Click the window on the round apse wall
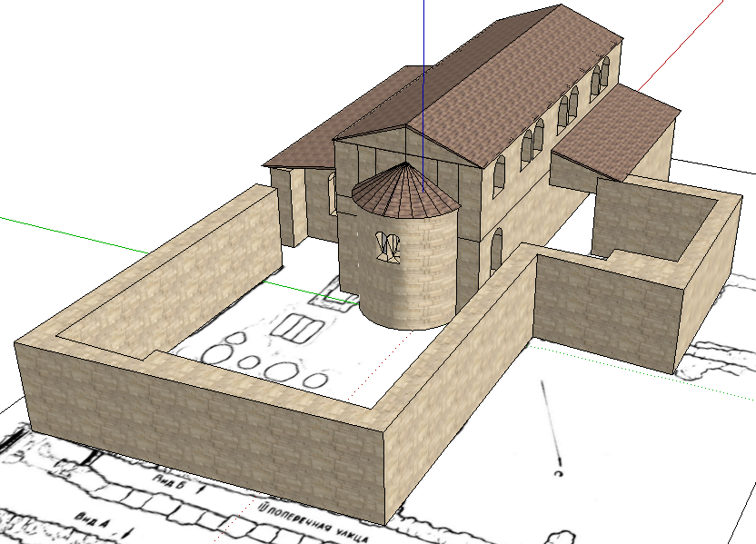 tap(388, 247)
